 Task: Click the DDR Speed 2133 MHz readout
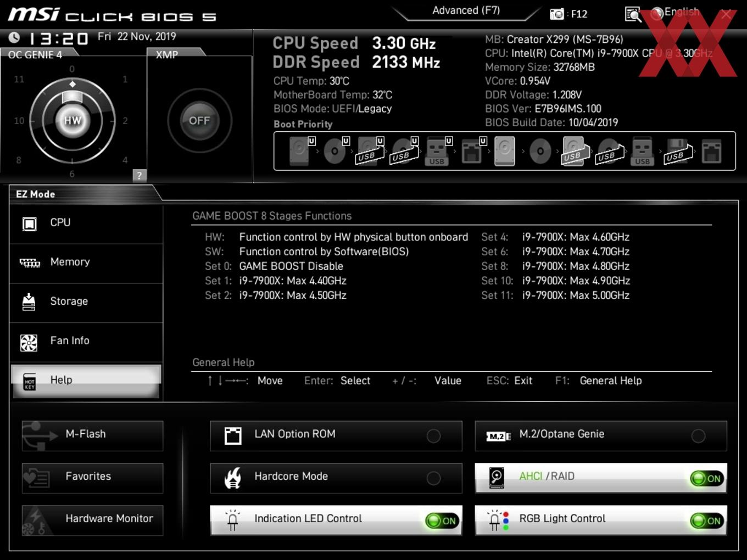(356, 62)
